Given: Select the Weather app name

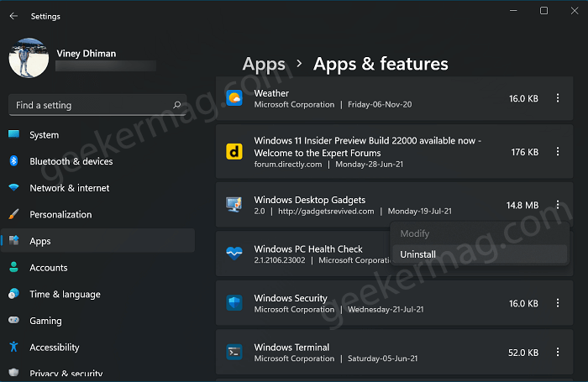Looking at the screenshot, I should click(x=271, y=93).
